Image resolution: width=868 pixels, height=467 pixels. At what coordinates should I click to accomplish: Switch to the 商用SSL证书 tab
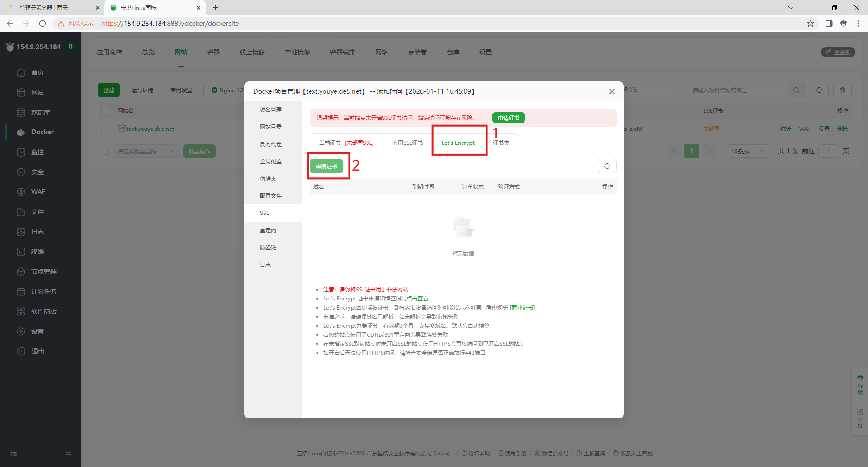[406, 142]
